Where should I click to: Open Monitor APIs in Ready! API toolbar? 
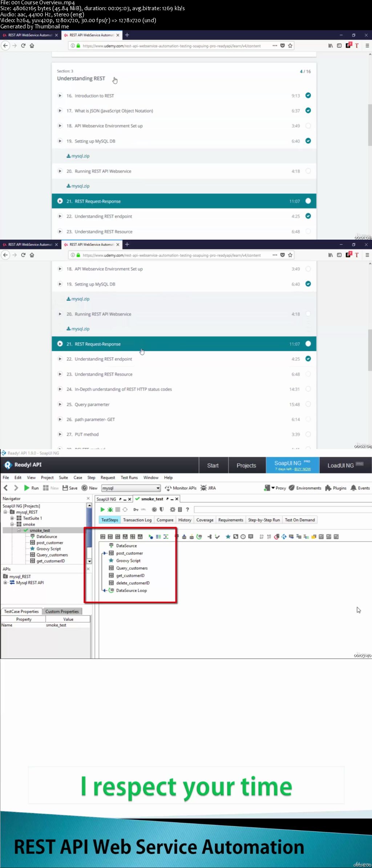coord(181,488)
